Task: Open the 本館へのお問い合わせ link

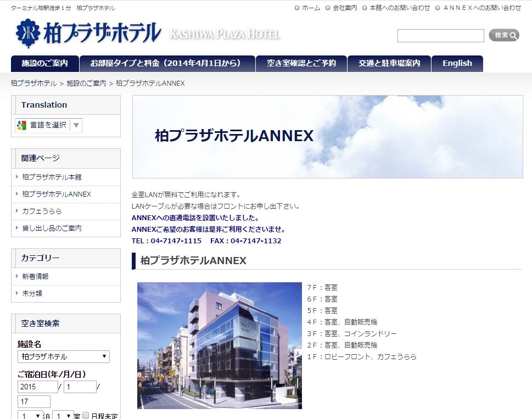Action: 400,8
